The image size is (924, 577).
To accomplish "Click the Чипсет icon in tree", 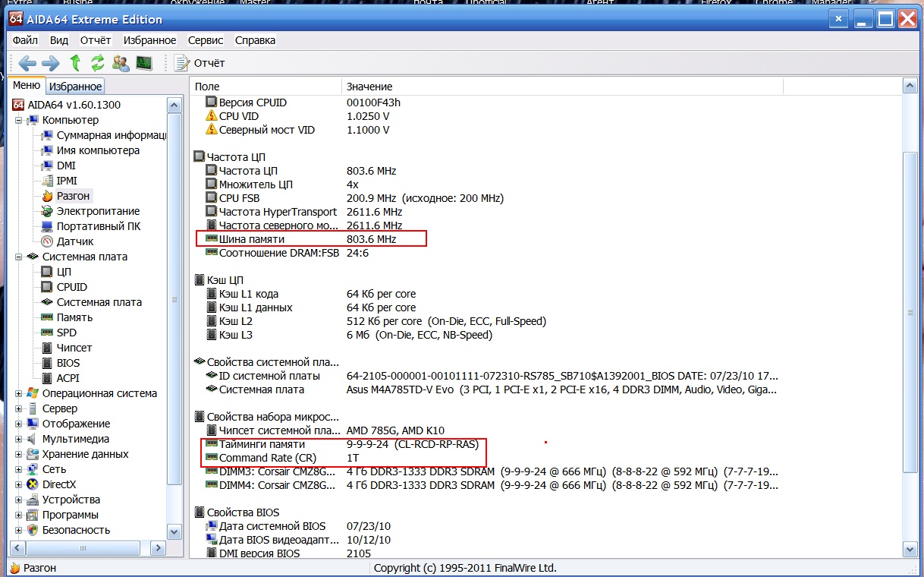I will tap(47, 348).
